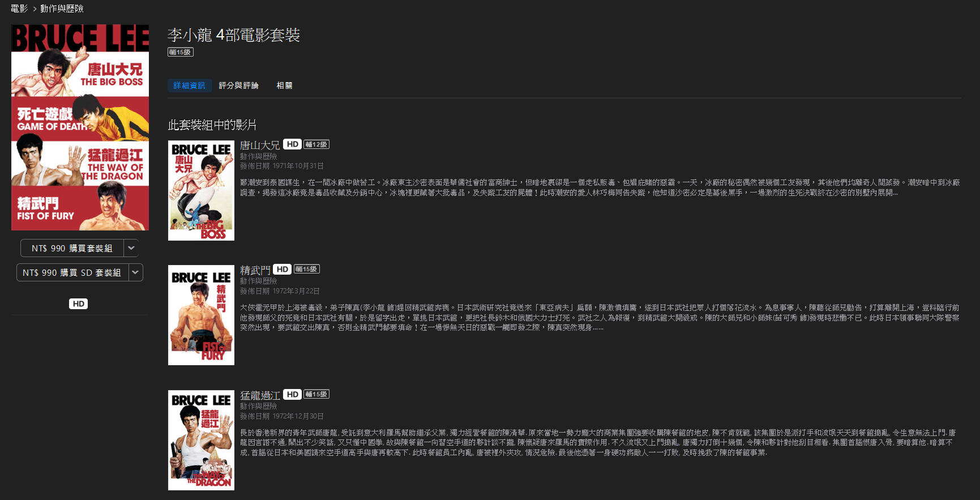Click the HD badge beside 猛龍過江
The height and width of the screenshot is (500, 980).
tap(292, 394)
